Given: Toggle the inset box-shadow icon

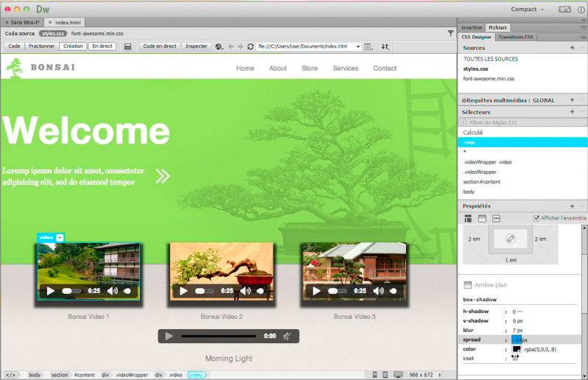Looking at the screenshot, I should [x=515, y=358].
